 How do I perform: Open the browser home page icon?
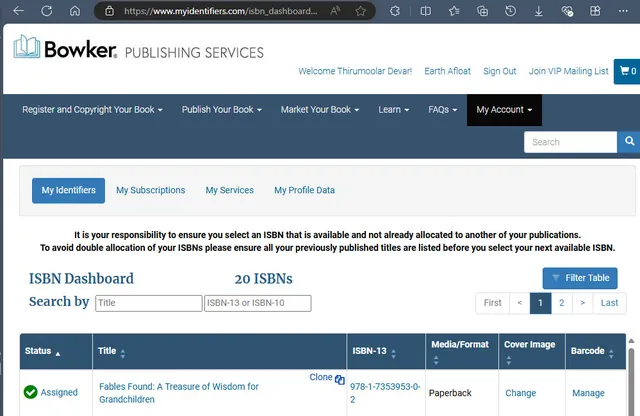tap(75, 11)
